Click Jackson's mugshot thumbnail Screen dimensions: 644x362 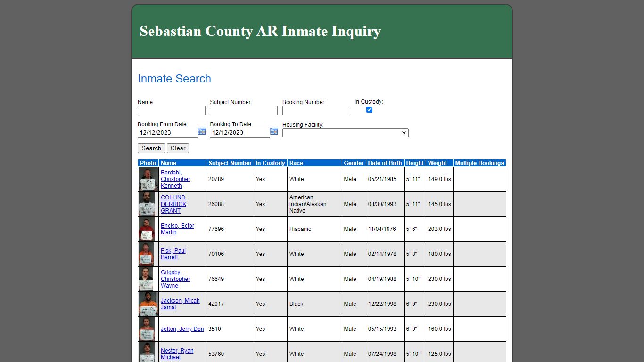click(x=148, y=304)
